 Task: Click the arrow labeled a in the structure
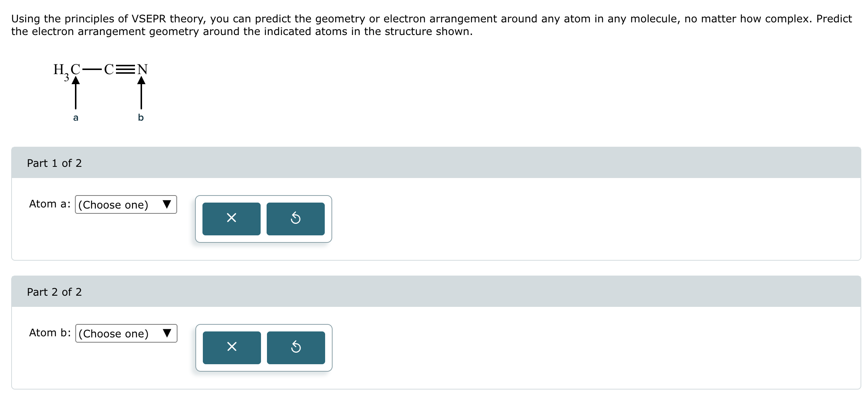point(76,93)
